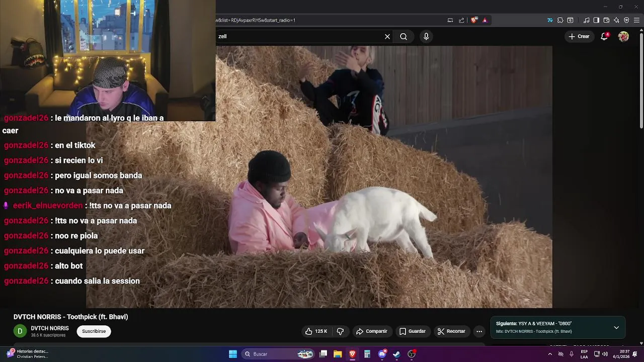The width and height of the screenshot is (644, 362).
Task: Click the tray microphone icon
Action: tap(572, 354)
